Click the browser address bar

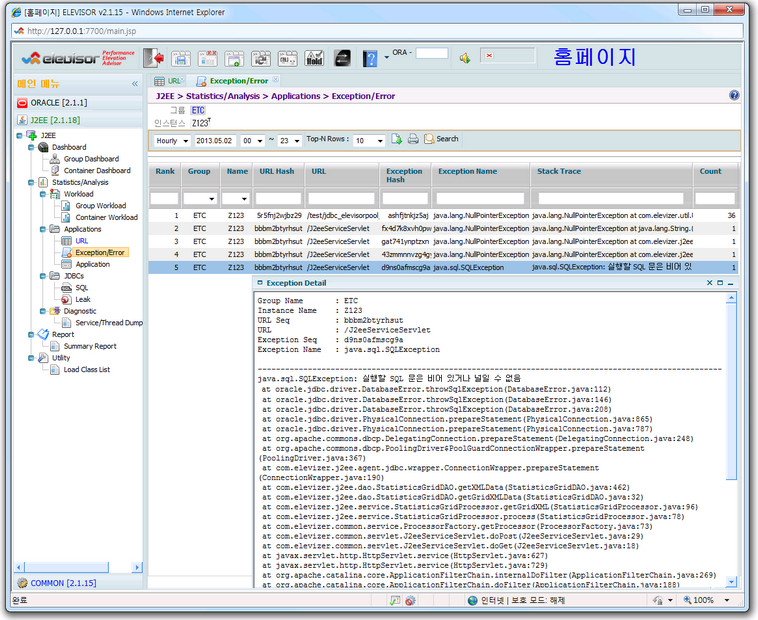pos(377,31)
